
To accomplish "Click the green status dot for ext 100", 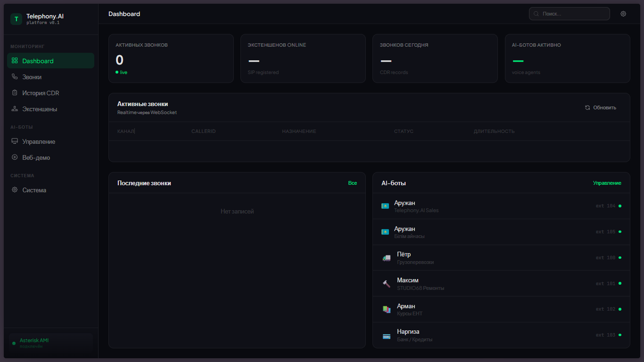I will [620, 258].
